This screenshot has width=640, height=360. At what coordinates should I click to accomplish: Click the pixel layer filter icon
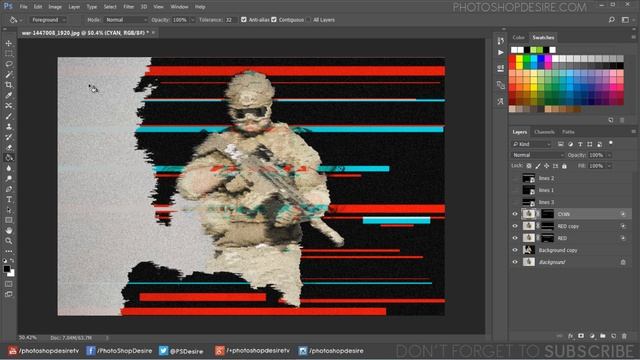point(560,144)
